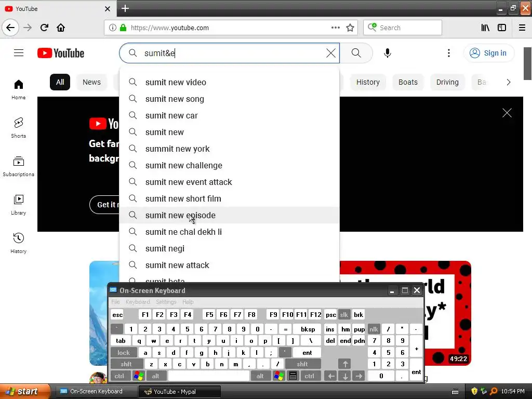Choose suggestion "sumit new event attack"
This screenshot has width=532, height=399.
click(229, 182)
